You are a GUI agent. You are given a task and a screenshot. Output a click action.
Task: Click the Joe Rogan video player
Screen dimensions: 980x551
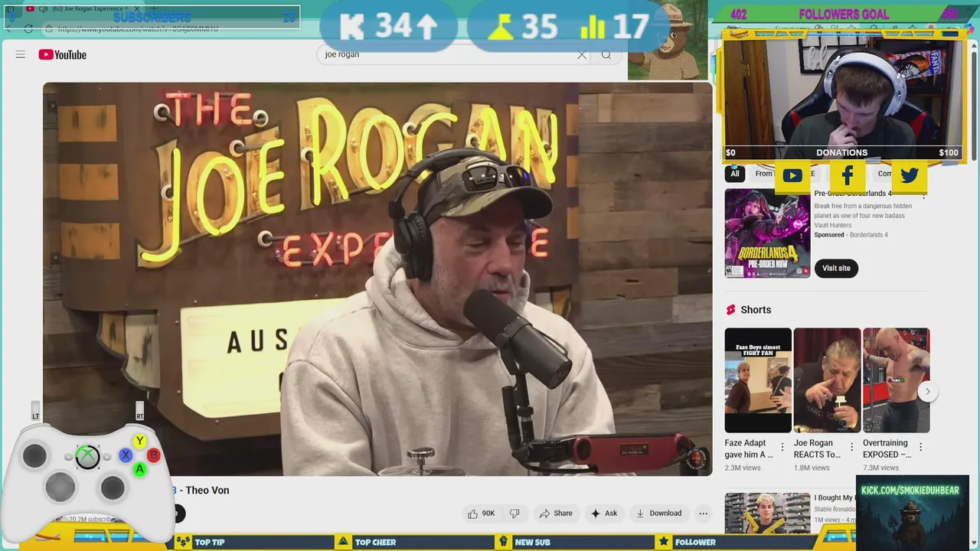point(377,279)
